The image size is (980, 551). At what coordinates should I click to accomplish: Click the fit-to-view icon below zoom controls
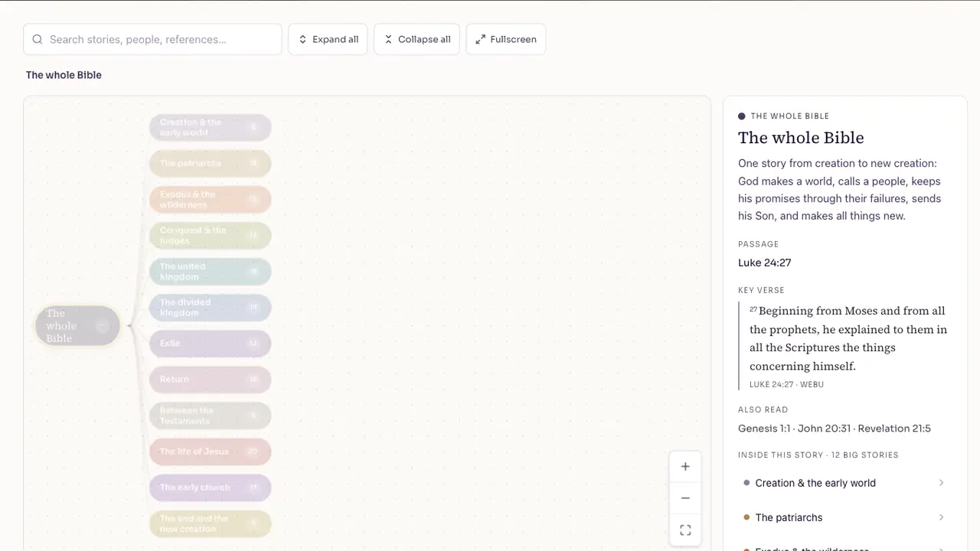(x=685, y=530)
